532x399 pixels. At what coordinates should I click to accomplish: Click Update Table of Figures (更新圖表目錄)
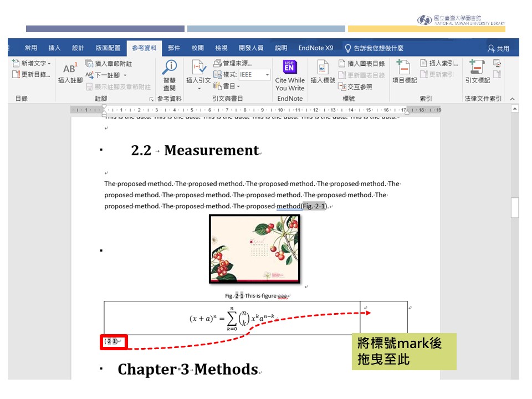[x=362, y=75]
